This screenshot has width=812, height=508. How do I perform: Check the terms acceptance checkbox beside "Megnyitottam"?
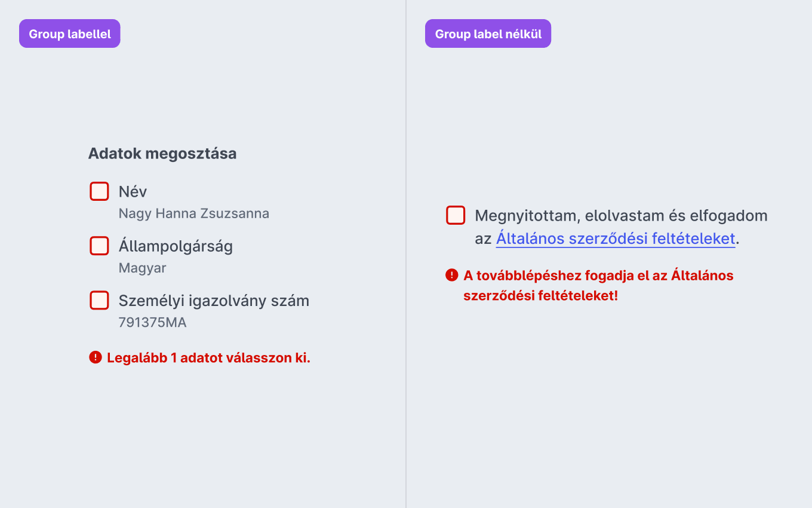pos(456,215)
